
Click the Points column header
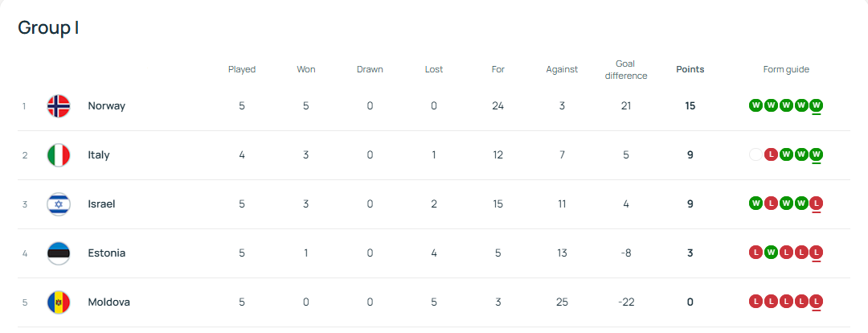coord(690,69)
